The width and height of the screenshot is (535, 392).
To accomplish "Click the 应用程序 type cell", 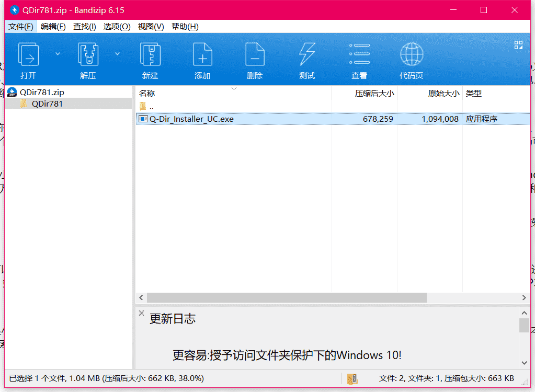I will click(x=482, y=119).
